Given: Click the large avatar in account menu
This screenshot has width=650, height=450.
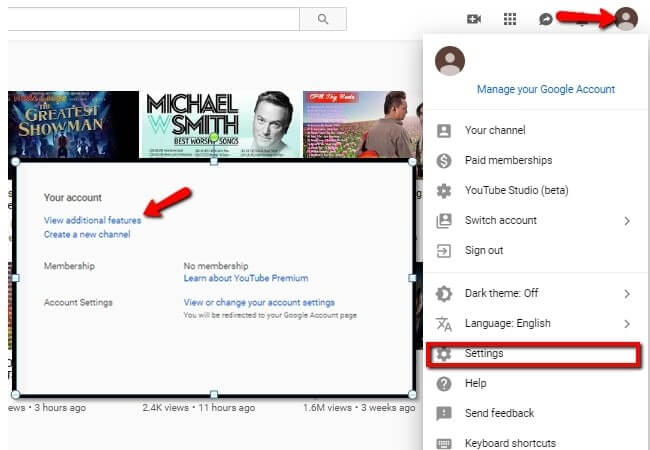Looking at the screenshot, I should click(x=450, y=61).
